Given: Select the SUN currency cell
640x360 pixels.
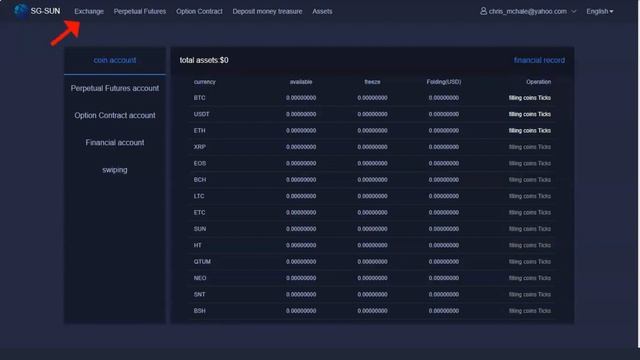Looking at the screenshot, I should 200,229.
